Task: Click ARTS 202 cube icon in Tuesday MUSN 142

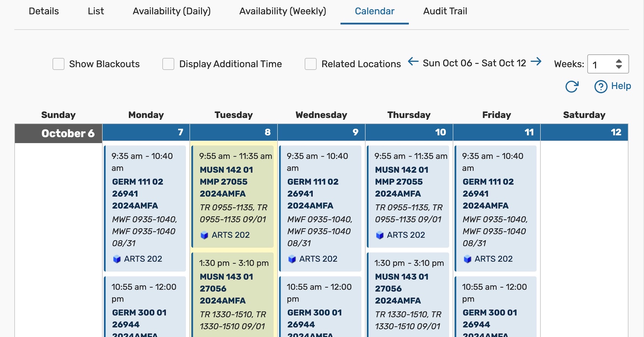Action: pos(204,235)
